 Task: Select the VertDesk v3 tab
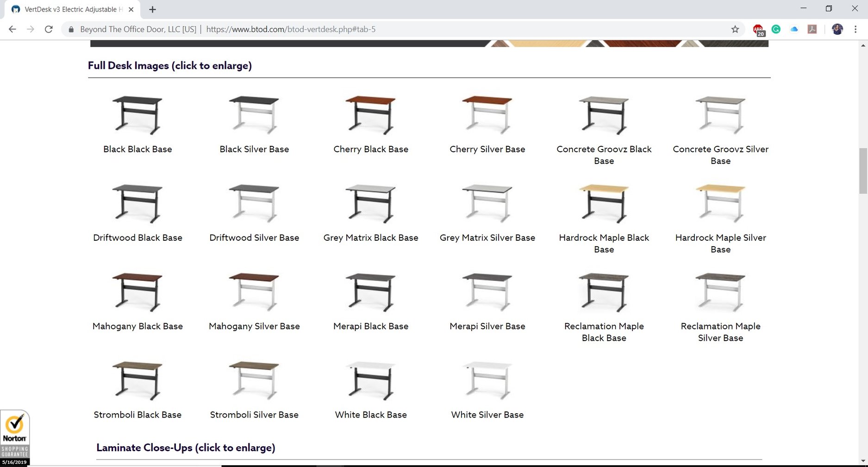pos(69,9)
